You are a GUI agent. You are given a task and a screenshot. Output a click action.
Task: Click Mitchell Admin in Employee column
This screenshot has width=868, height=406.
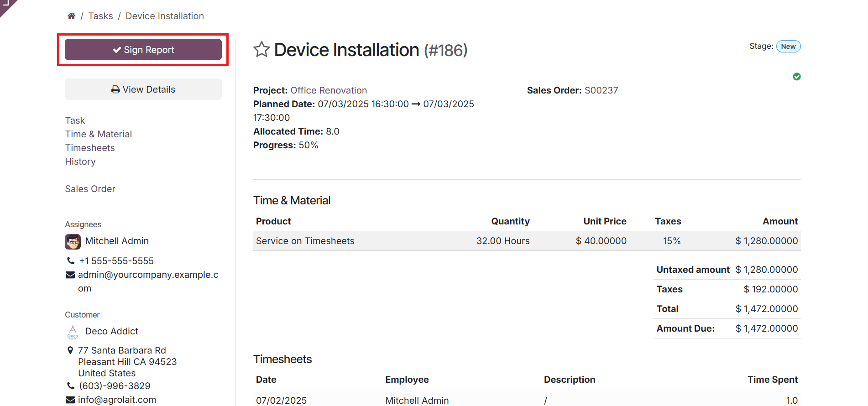(417, 401)
